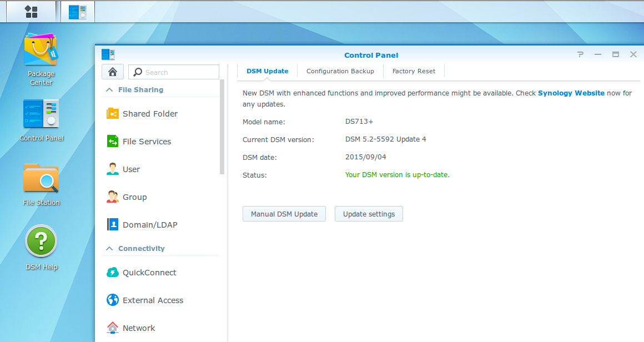The image size is (644, 342).
Task: Launch the File Station desktop icon
Action: (x=41, y=185)
